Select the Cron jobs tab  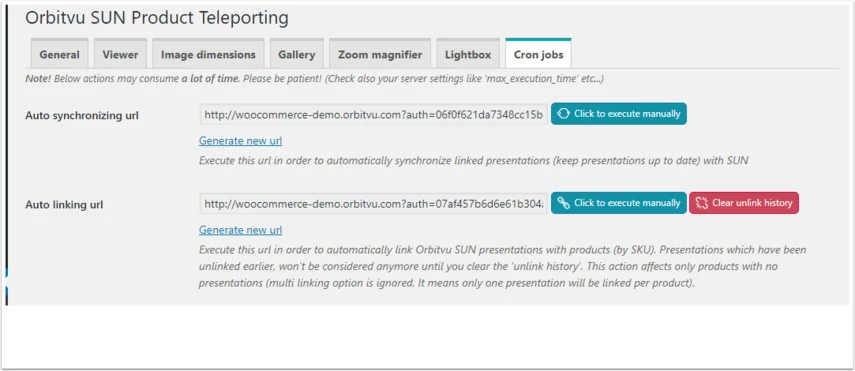[x=538, y=54]
